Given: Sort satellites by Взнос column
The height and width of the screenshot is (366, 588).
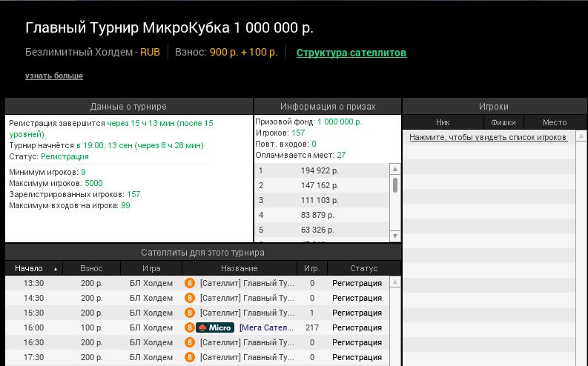Looking at the screenshot, I should [x=91, y=268].
